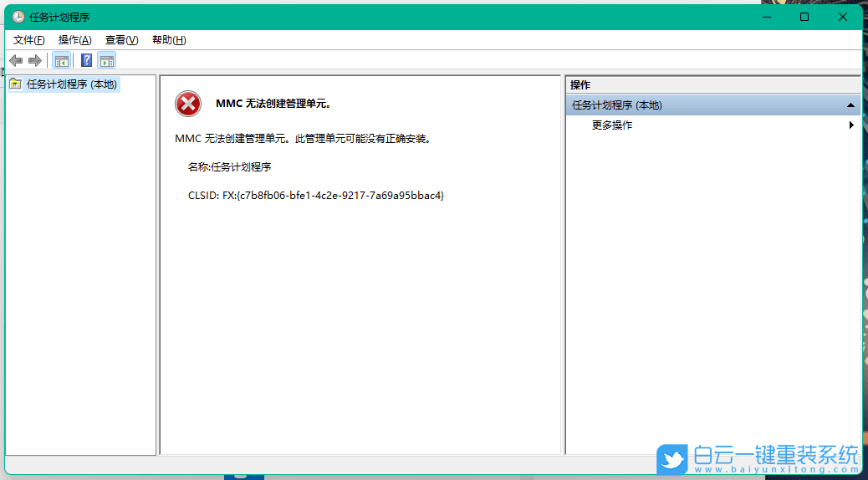This screenshot has height=480, width=868.
Task: Expand the 更多操作 submenu arrow
Action: (x=851, y=125)
